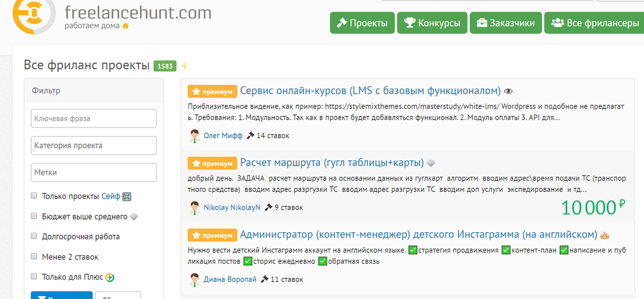Open 'Администратор (контент-менеджер) детского Инстаграмма' project
The width and height of the screenshot is (644, 299).
point(419,235)
